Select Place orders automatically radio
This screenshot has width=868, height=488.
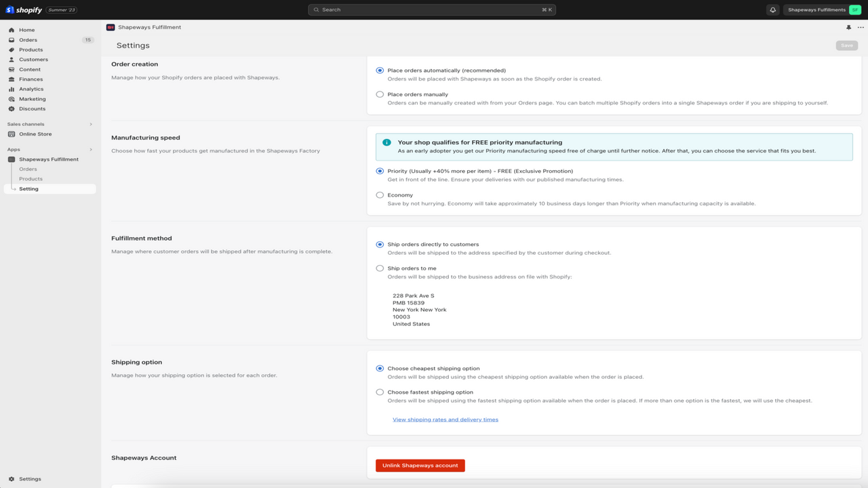coord(380,70)
